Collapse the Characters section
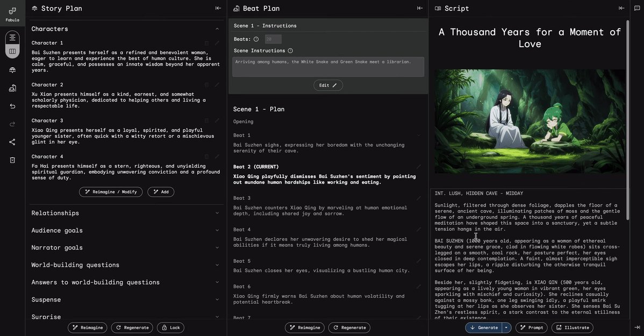644x336 pixels. 217,28
